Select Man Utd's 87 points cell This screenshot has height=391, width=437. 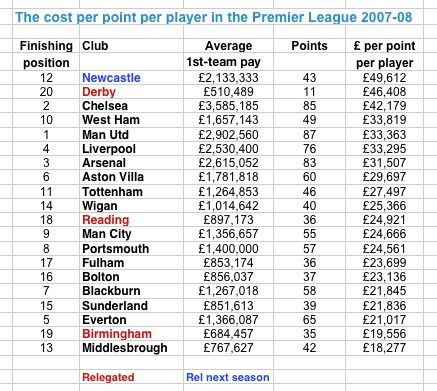pyautogui.click(x=309, y=135)
